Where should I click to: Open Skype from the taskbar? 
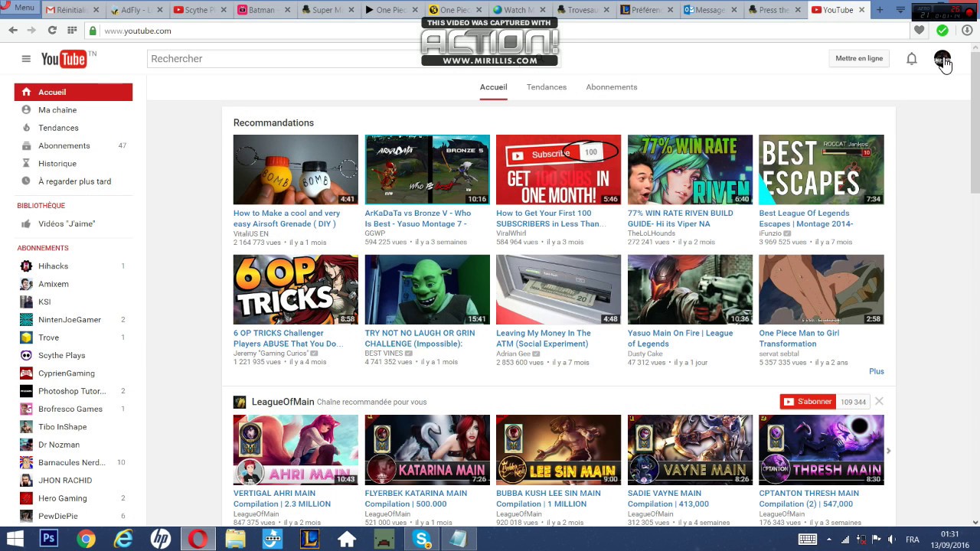click(421, 539)
